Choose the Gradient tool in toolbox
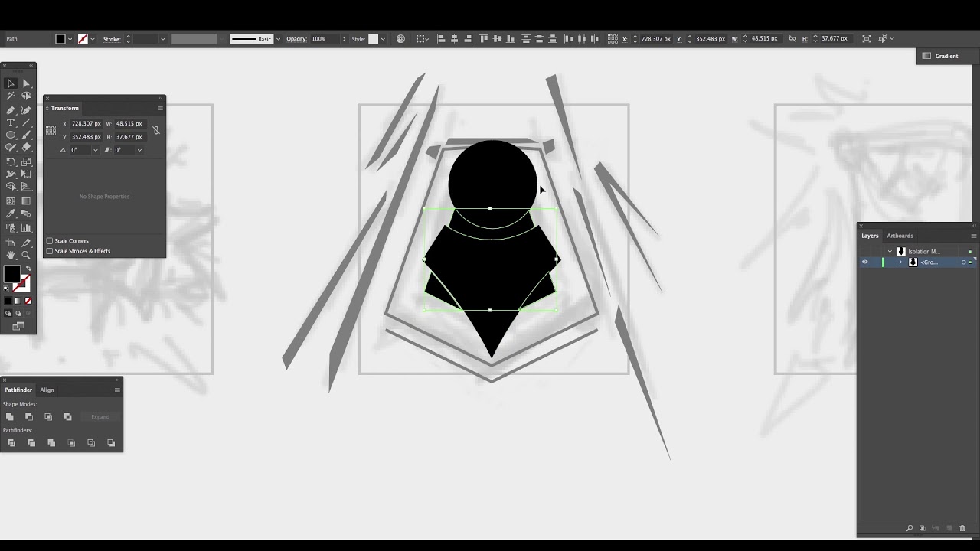Screen dimensions: 980x551 26,201
